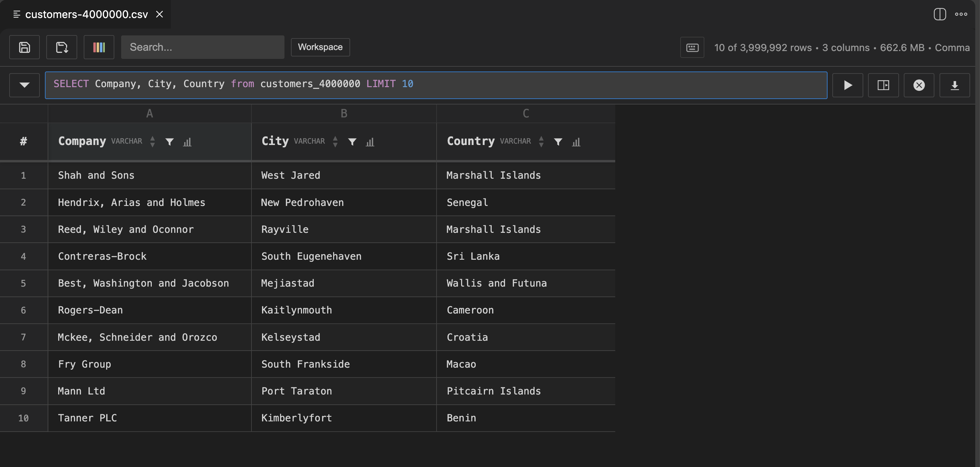Select the cell 'Rayville'
This screenshot has width=980, height=467.
(x=344, y=229)
